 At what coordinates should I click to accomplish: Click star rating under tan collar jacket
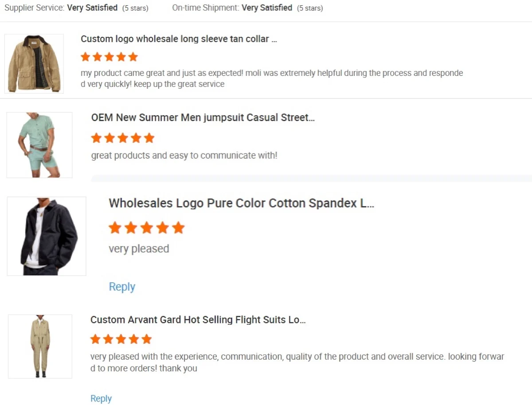(x=109, y=57)
